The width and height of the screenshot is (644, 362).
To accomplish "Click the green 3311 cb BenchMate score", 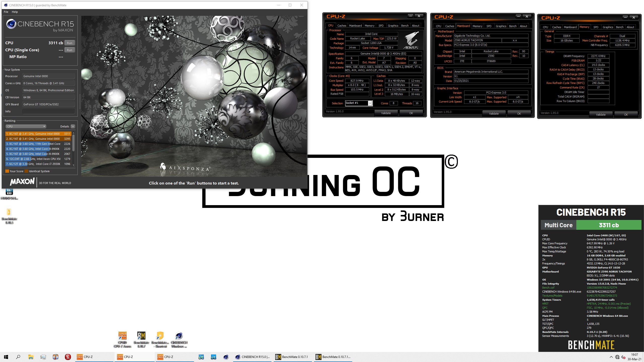I will click(609, 225).
